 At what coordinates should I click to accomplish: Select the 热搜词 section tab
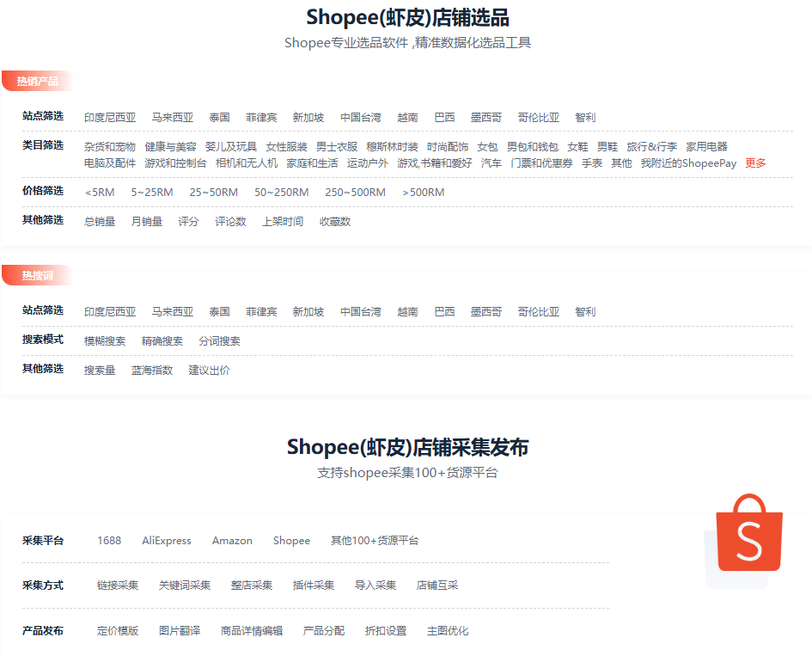pos(38,276)
